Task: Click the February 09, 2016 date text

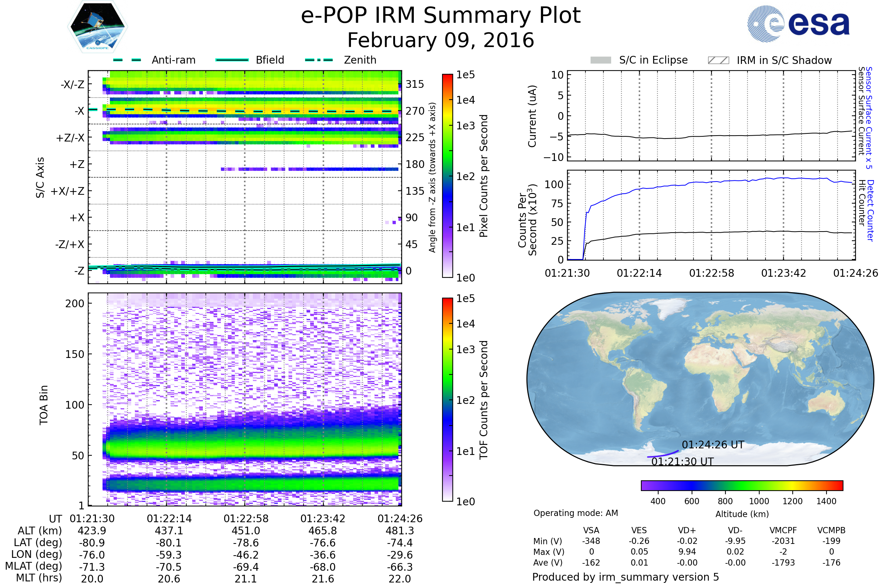Action: tap(441, 40)
